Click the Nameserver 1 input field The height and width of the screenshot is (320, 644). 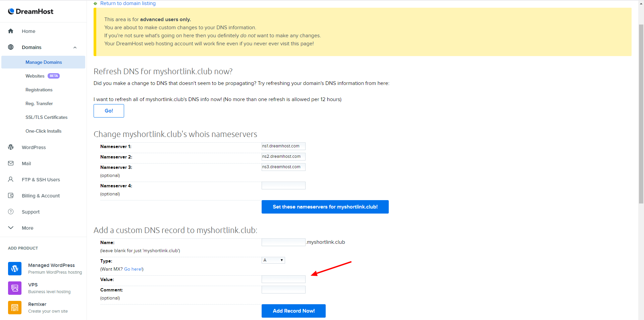(x=283, y=146)
